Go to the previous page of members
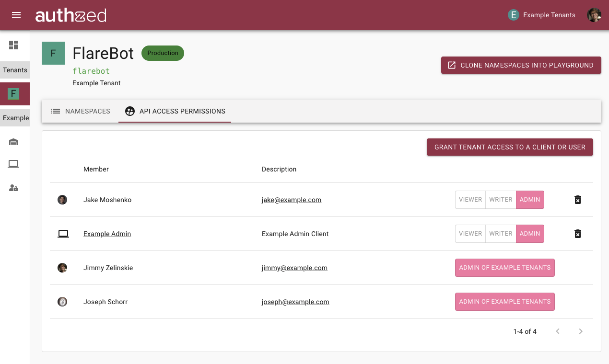 tap(558, 331)
